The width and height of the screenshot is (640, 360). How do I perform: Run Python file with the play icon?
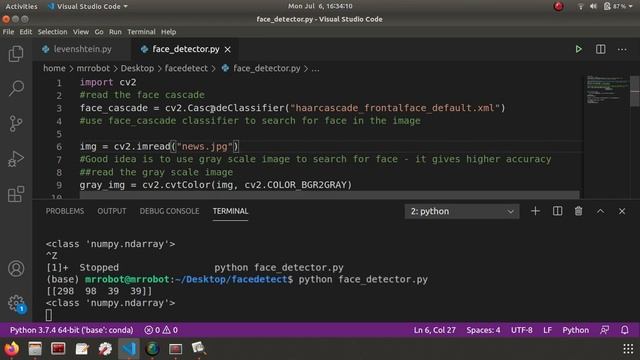coord(578,49)
